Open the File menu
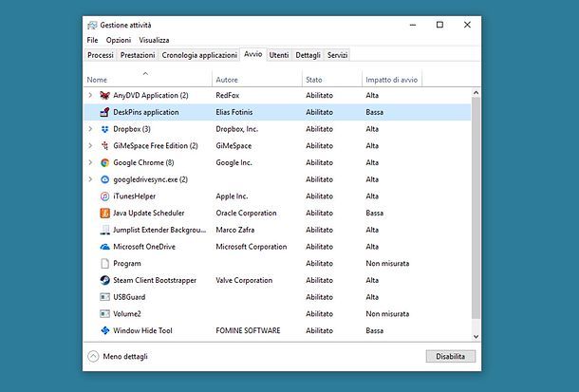 92,40
